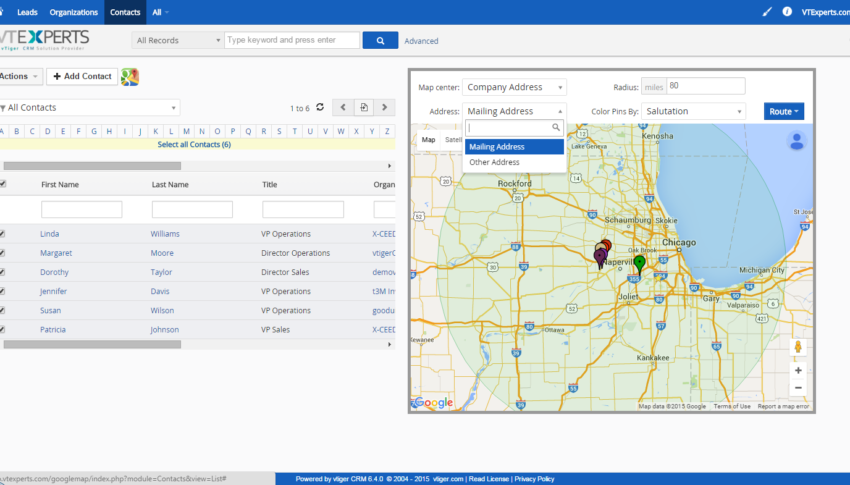The image size is (850, 485).
Task: Open the page jump icon between the arrows
Action: (x=364, y=107)
